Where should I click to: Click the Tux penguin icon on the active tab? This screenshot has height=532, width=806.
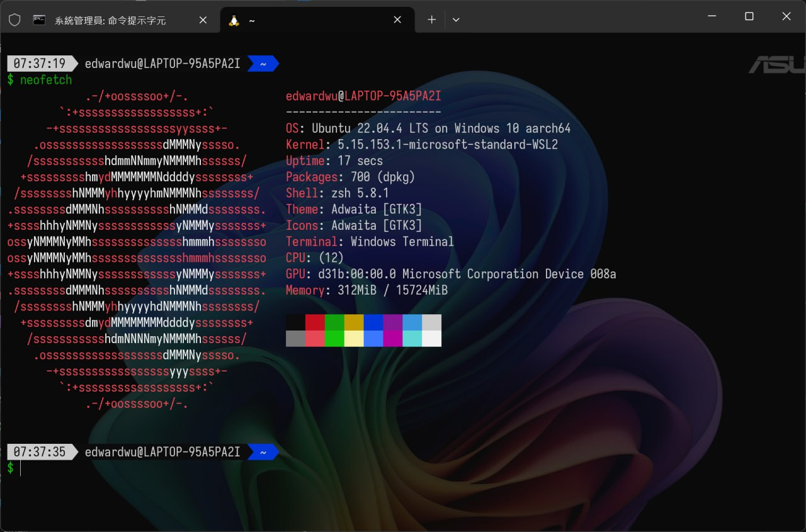(234, 20)
